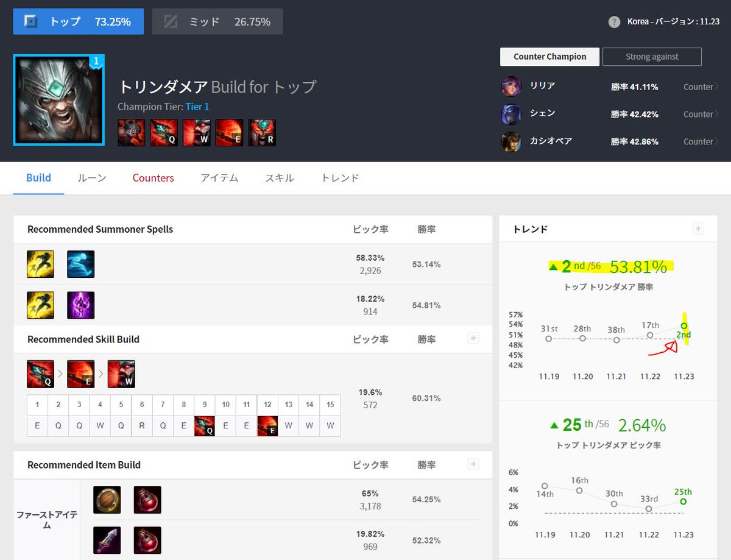The height and width of the screenshot is (560, 731).
Task: Click the Q icon at skill level 9
Action: (205, 426)
